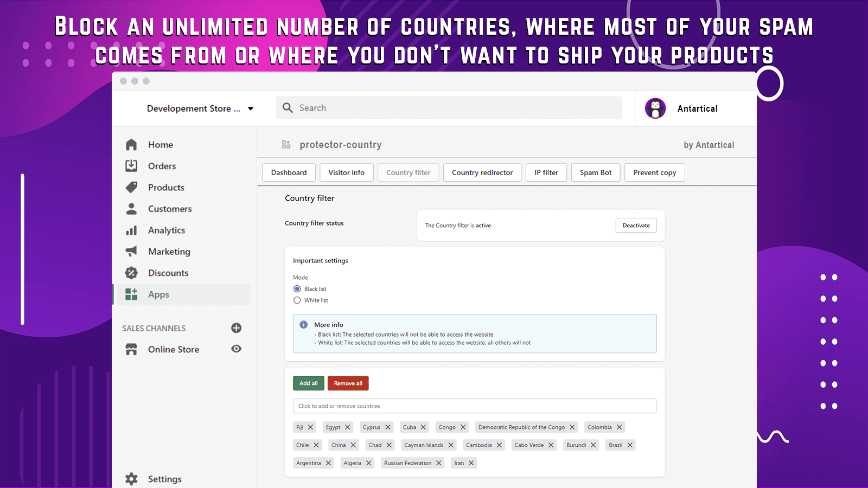Open Customers using the person icon
Viewport: 868px width, 488px height.
(x=131, y=209)
